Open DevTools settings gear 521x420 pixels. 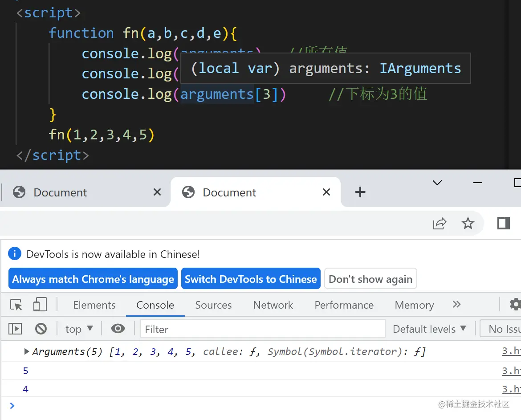(515, 304)
